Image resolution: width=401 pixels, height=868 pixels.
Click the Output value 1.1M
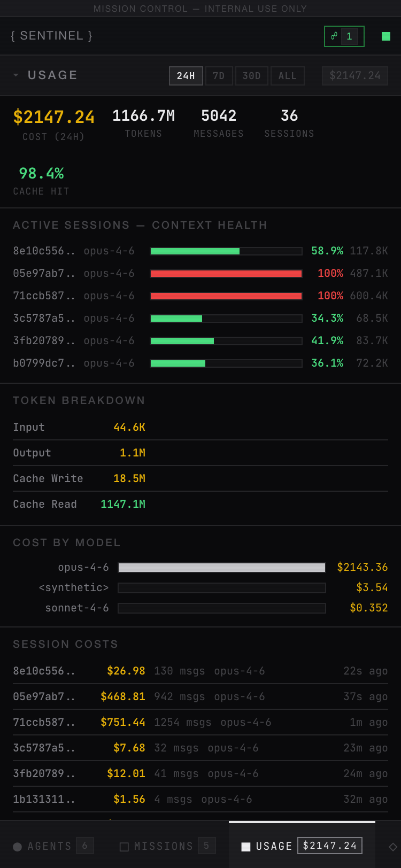[133, 453]
